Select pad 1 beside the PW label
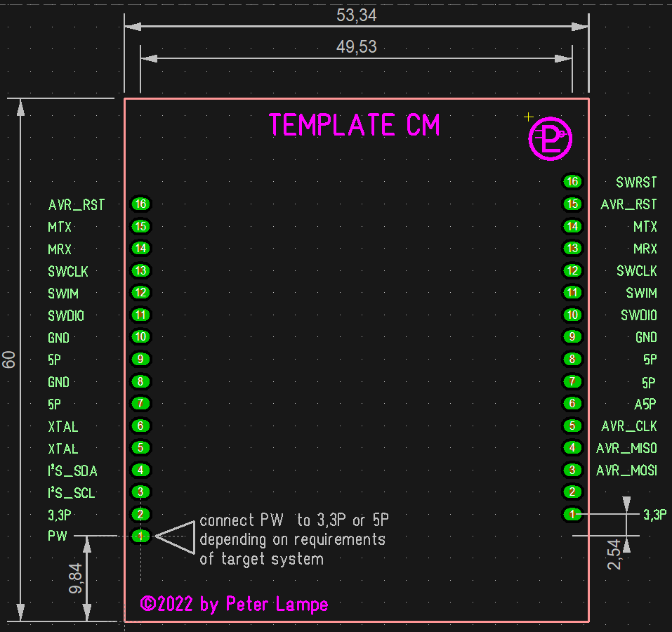Image resolution: width=672 pixels, height=632 pixels. tap(141, 536)
